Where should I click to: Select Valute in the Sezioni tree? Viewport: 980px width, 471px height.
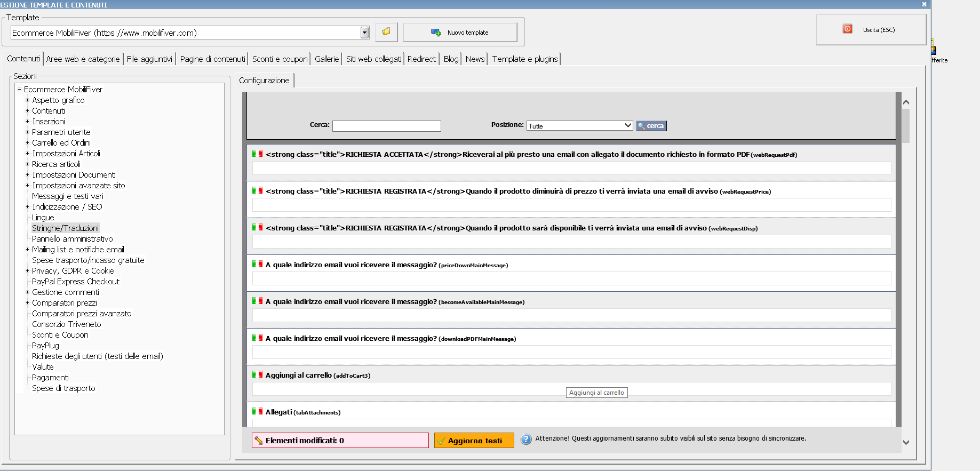click(x=43, y=367)
